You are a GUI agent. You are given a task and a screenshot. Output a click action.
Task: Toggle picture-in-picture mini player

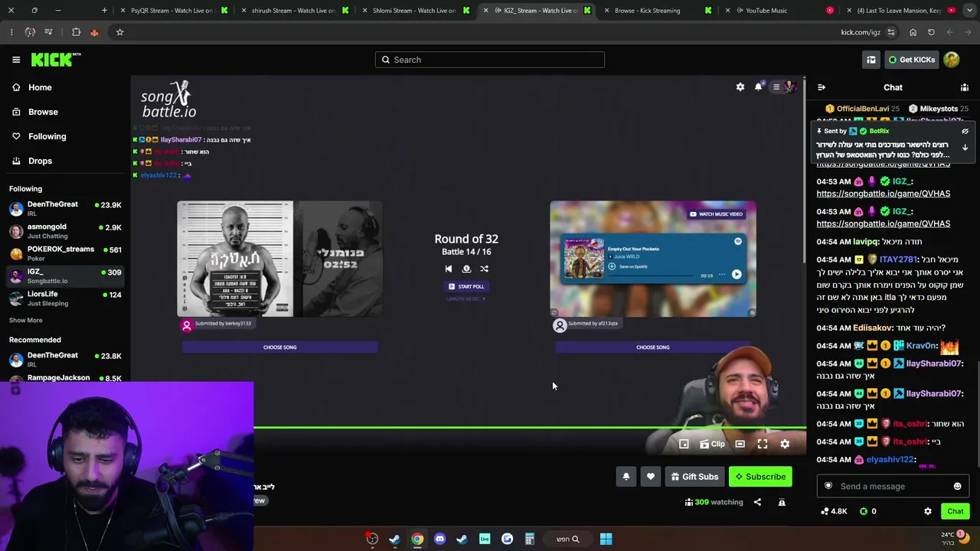[684, 444]
